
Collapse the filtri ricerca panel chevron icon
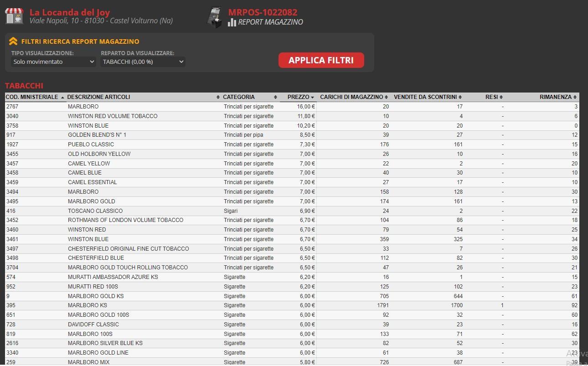point(13,41)
